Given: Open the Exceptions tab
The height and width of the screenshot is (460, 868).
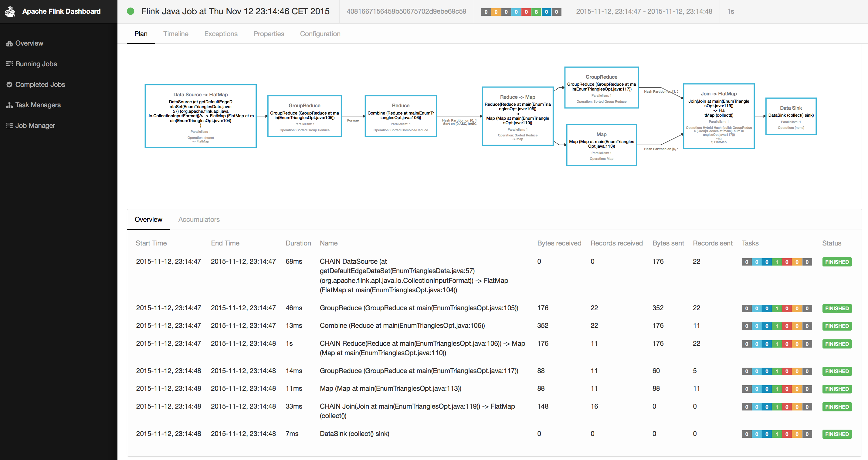Looking at the screenshot, I should coord(221,34).
